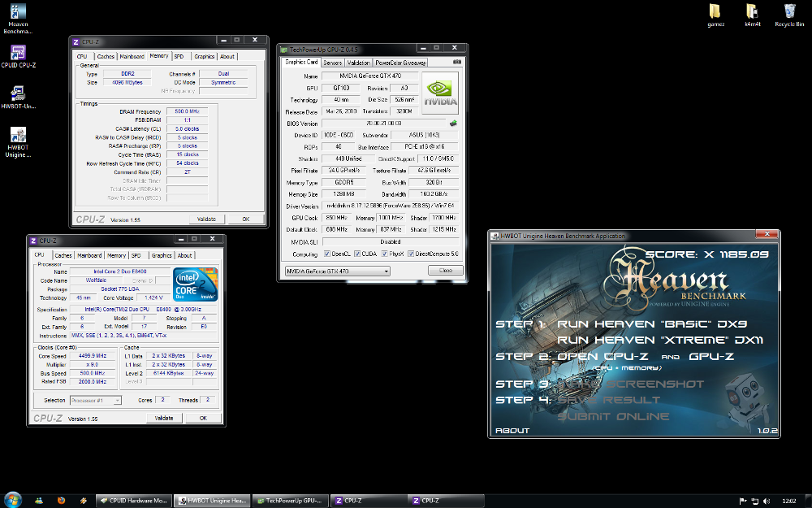812x508 pixels.
Task: Open the NVIDIA GeForce GTX 470 dropdown
Action: (337, 271)
